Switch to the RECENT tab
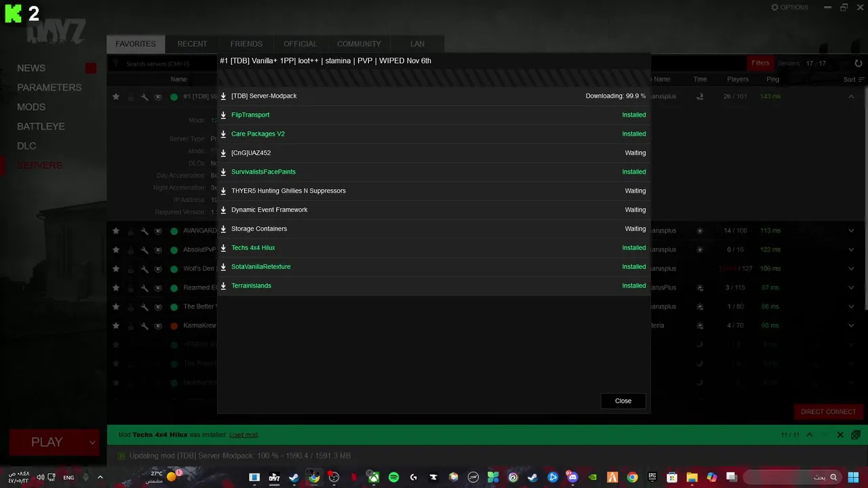Image resolution: width=868 pixels, height=488 pixels. click(x=192, y=44)
